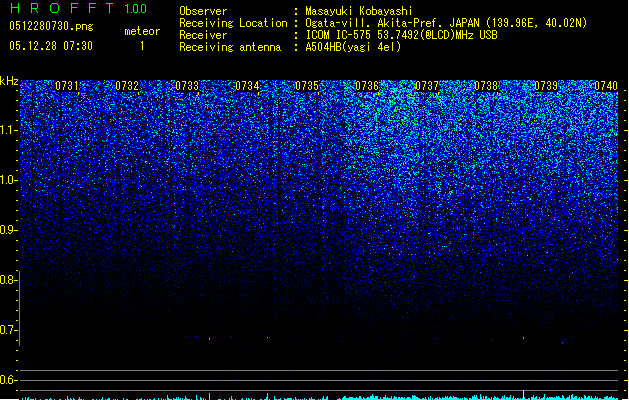Click the date stamp 05.12.28 07:30
The width and height of the screenshot is (629, 400).
point(51,46)
